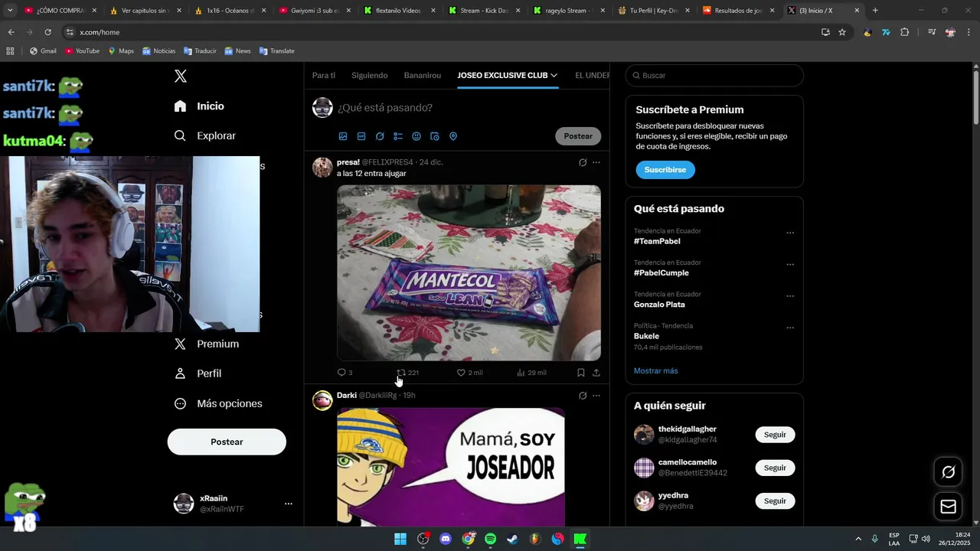Switch to Para ti tab
Viewport: 980px width, 551px height.
[x=324, y=75]
